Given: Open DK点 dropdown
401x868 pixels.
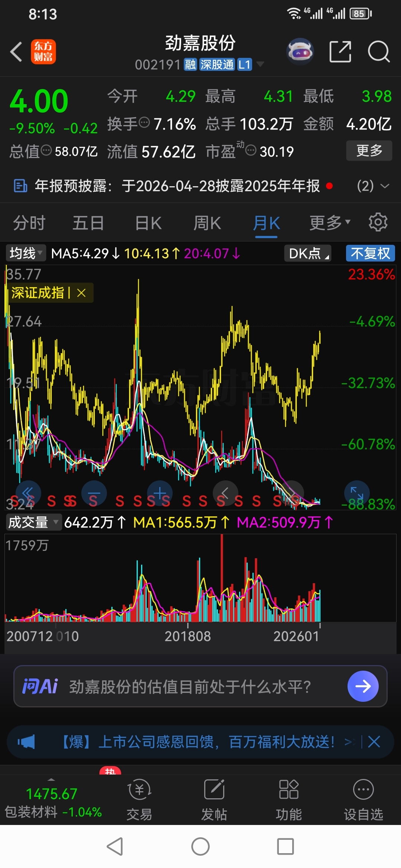Looking at the screenshot, I should tap(307, 254).
